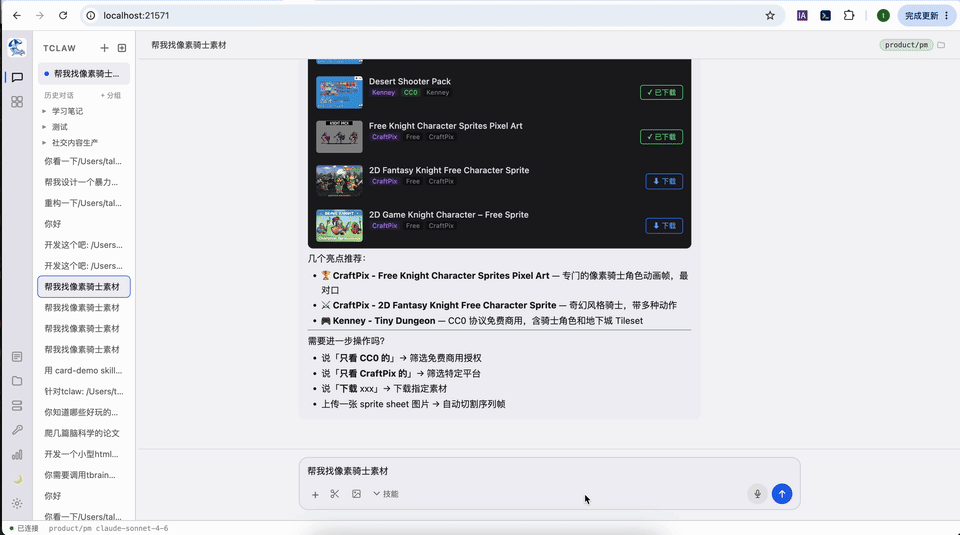
Task: Click the microphone voice input button
Action: (757, 494)
